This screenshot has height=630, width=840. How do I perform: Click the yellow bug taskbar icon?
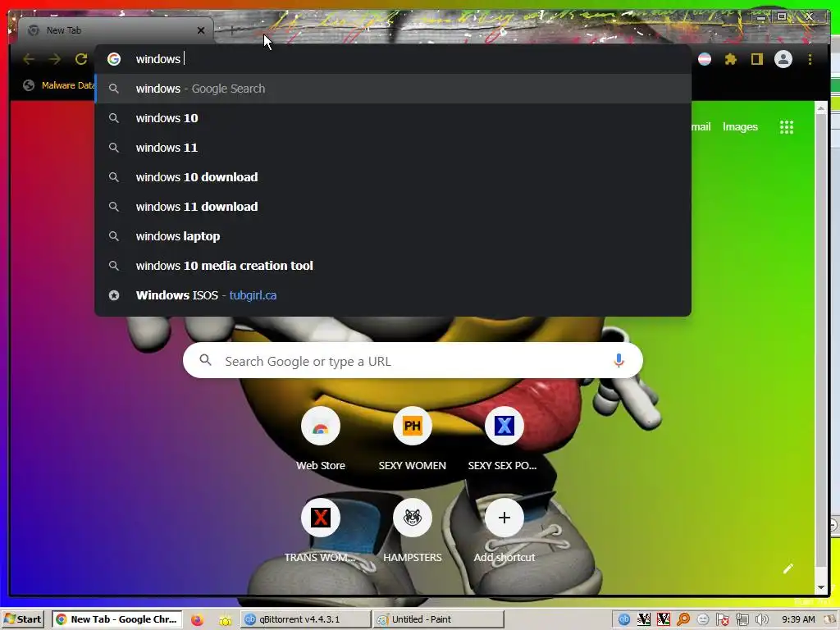225,620
